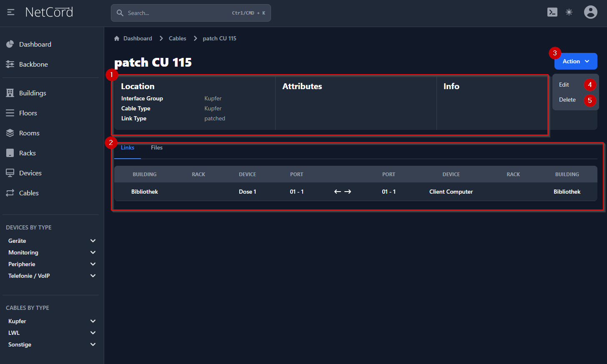The width and height of the screenshot is (607, 364).
Task: Click the Dashboard pie chart icon
Action: coord(10,44)
